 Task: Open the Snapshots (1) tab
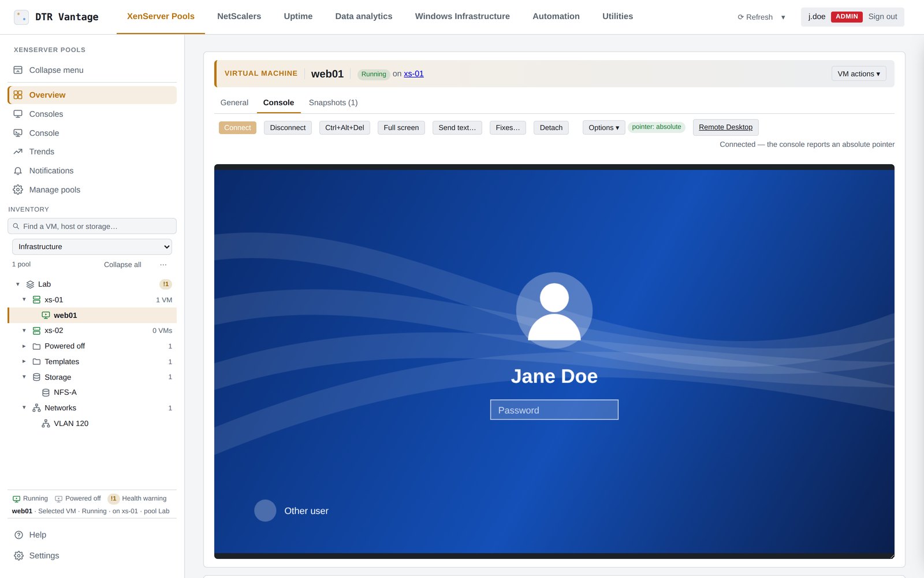click(333, 102)
